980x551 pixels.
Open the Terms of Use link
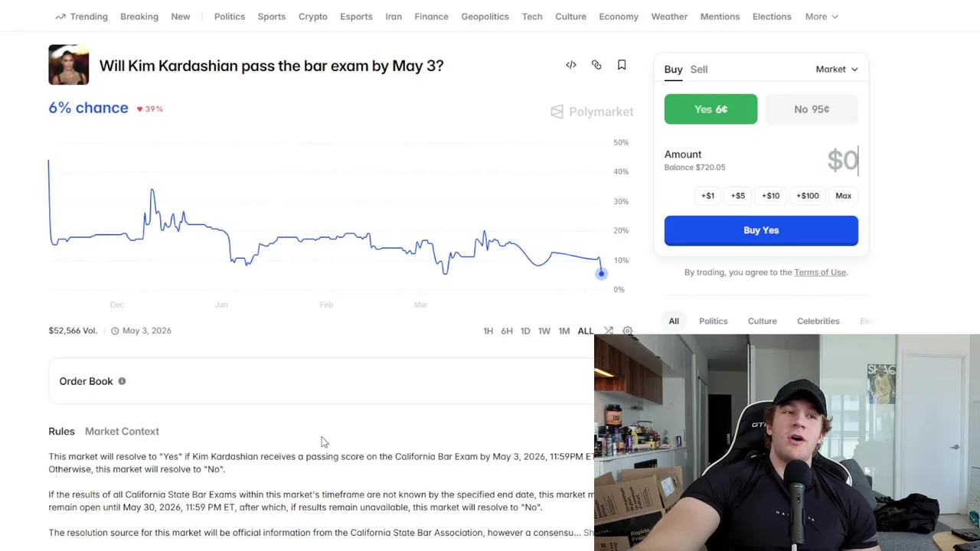tap(820, 272)
